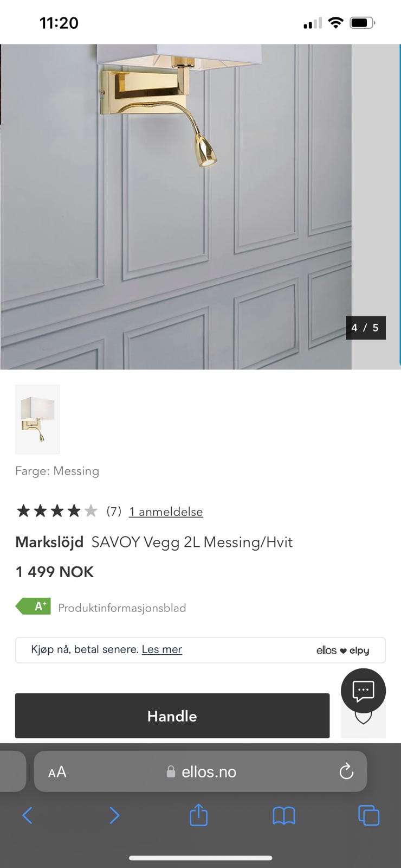Tap the A+ energy label badge

tap(34, 606)
